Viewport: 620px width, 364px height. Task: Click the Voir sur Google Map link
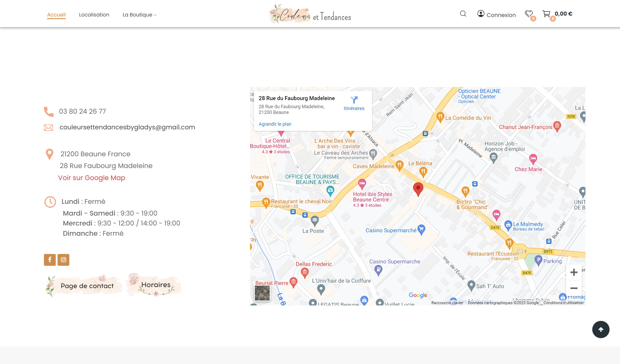[x=92, y=178]
